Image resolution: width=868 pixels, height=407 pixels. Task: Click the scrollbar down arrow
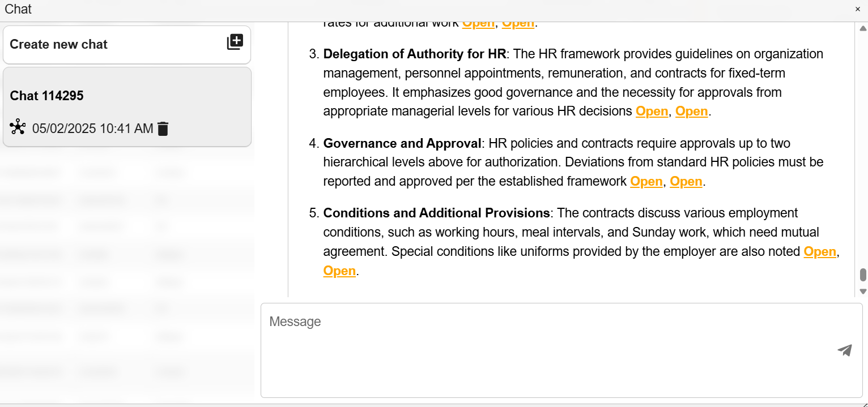[x=863, y=292]
